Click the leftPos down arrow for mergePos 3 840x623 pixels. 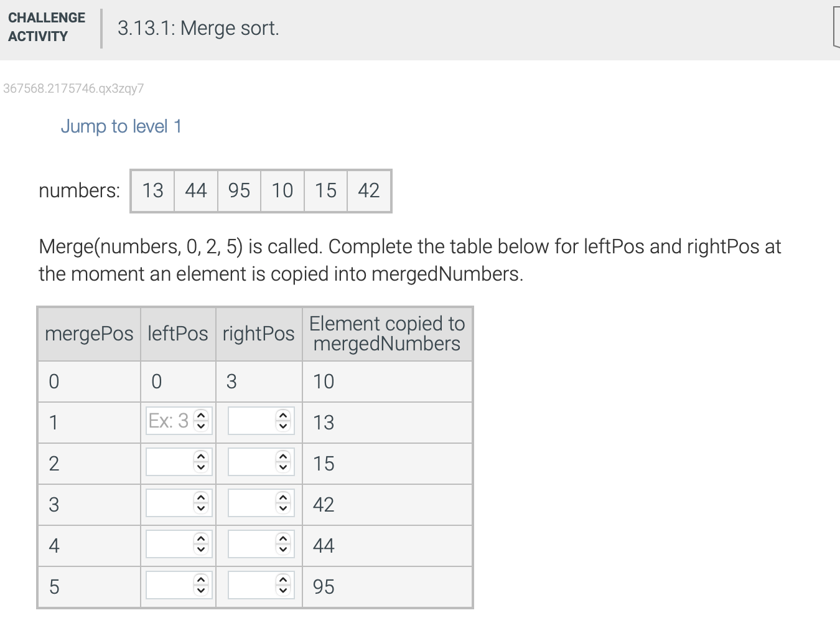click(200, 508)
